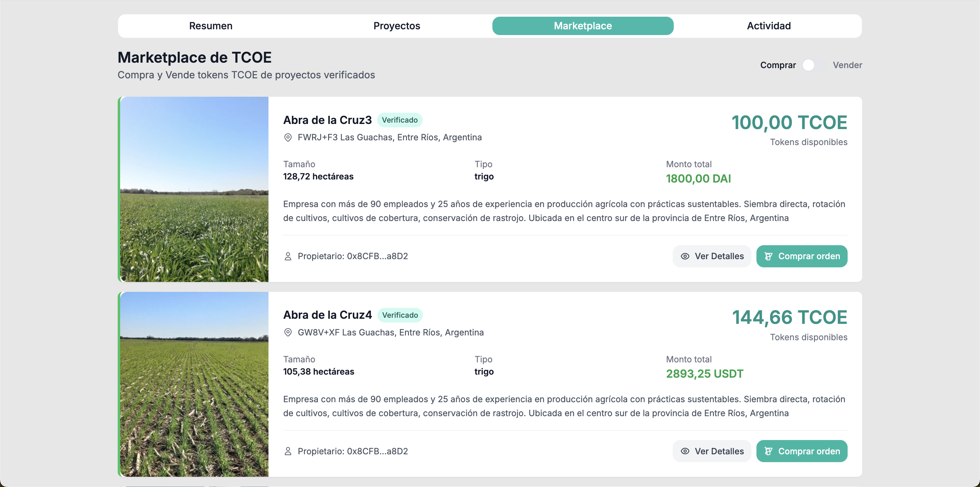Click eye icon in second Ver Detalles

685,451
